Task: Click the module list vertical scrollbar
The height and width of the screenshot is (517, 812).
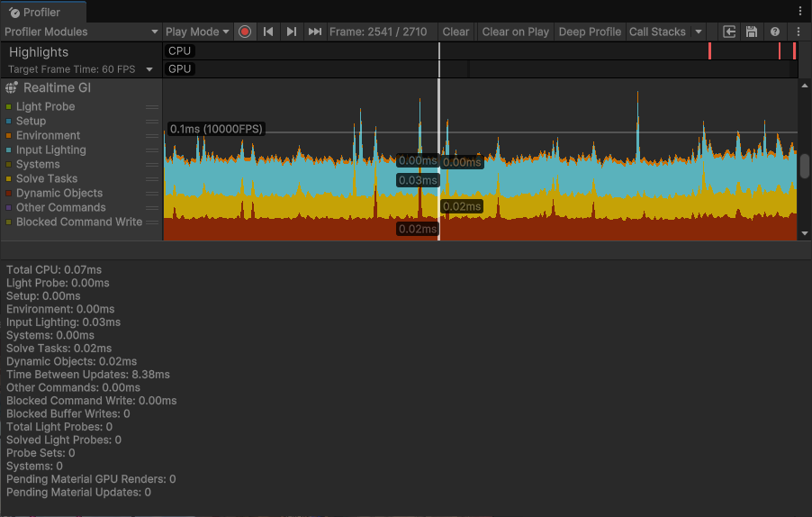Action: click(805, 166)
